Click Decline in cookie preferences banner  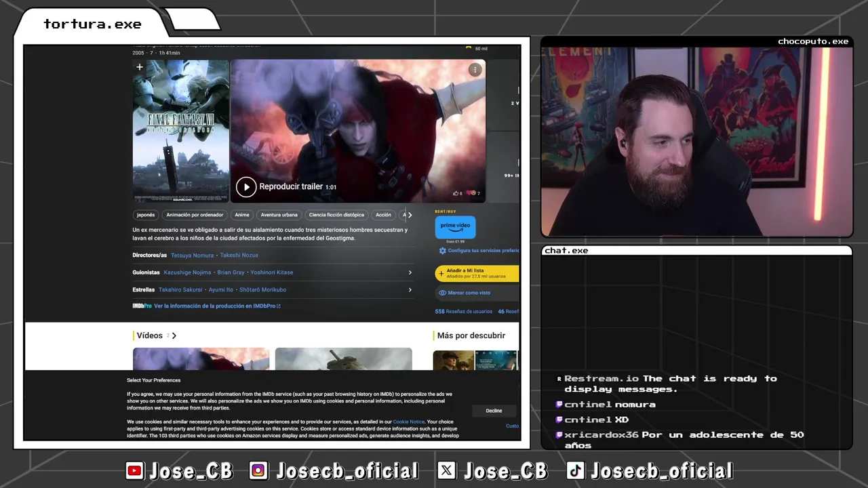point(494,411)
